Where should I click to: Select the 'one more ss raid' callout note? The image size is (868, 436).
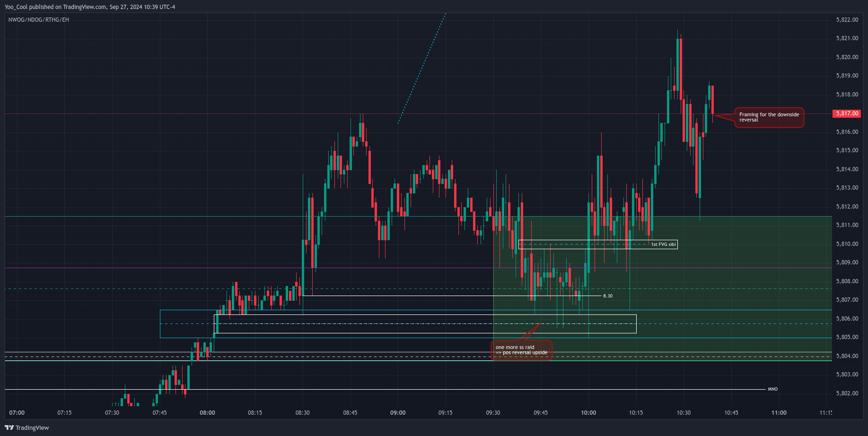tap(522, 350)
